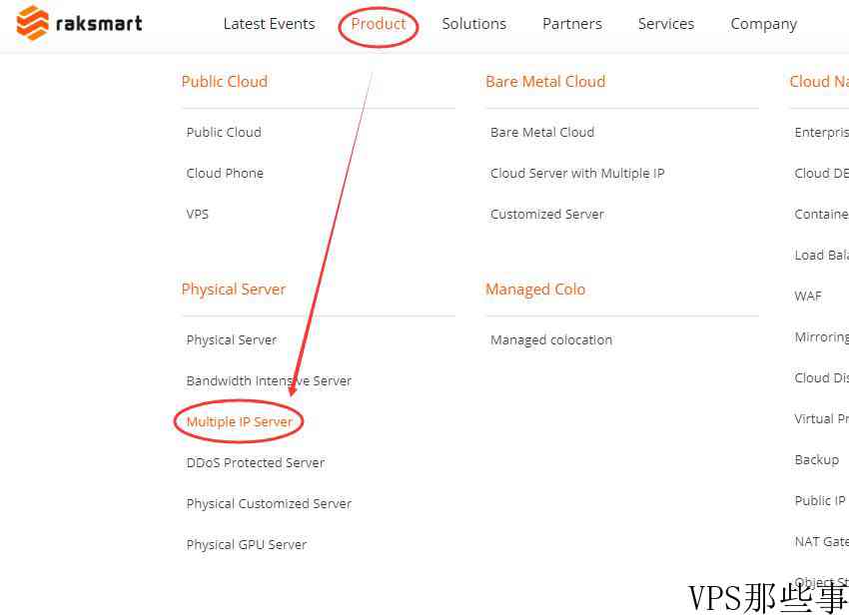Viewport: 849px width, 616px height.
Task: Open the Public Cloud item under Public Cloud
Action: [224, 132]
